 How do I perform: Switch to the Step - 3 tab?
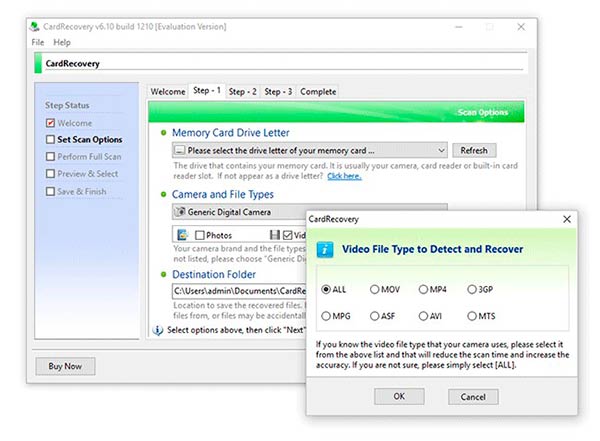[278, 92]
